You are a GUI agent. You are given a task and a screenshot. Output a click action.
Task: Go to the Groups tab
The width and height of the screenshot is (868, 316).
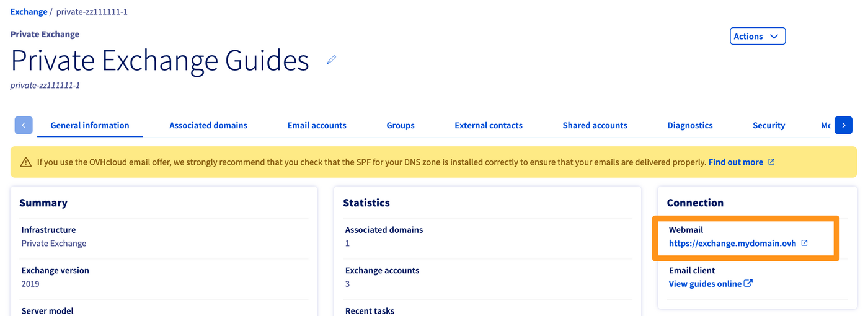[x=401, y=125]
